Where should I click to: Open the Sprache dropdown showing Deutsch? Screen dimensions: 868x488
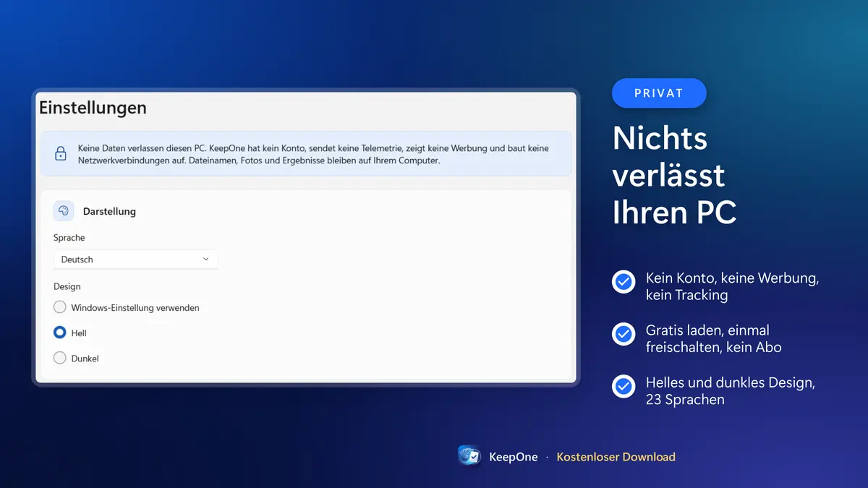pos(136,260)
